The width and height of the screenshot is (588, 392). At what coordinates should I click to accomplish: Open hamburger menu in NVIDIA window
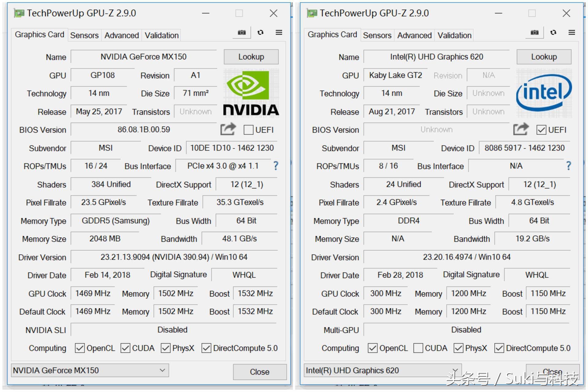coord(279,32)
